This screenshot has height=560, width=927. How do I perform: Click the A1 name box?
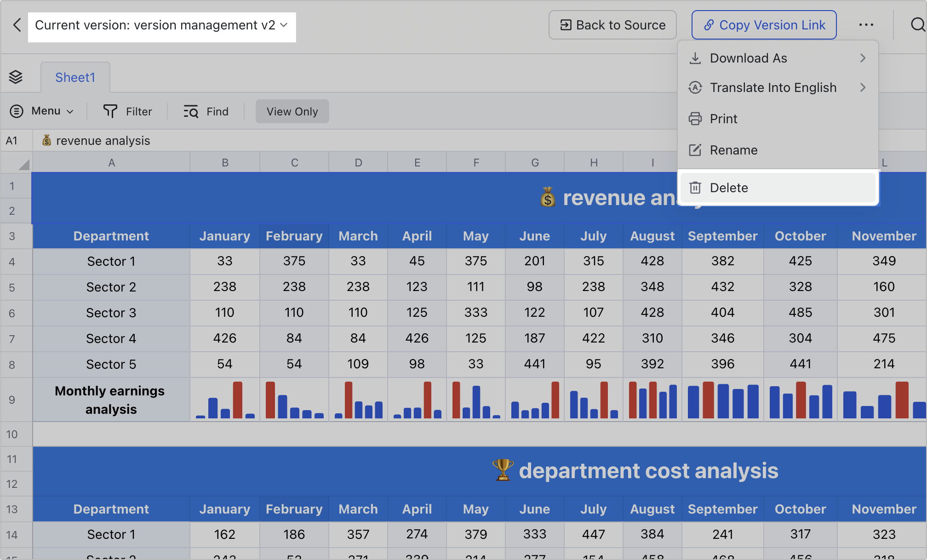(12, 140)
